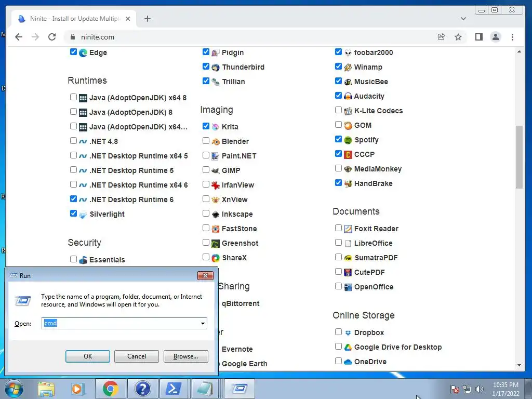This screenshot has width=532, height=399.
Task: Uncheck the Edge checkbox
Action: [x=73, y=52]
